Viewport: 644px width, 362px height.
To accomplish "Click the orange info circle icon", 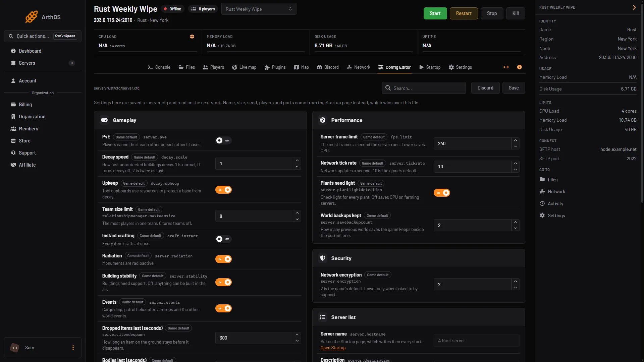I will click(520, 67).
